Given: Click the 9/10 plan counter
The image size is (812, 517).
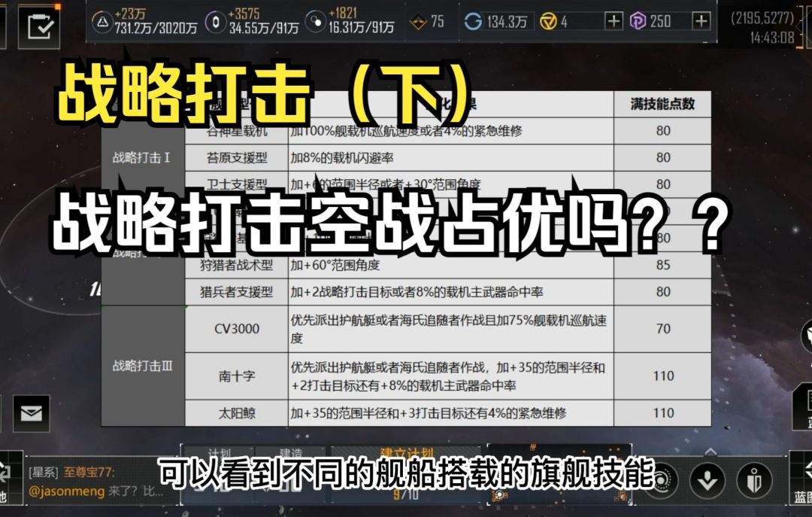Looking at the screenshot, I should 405,493.
